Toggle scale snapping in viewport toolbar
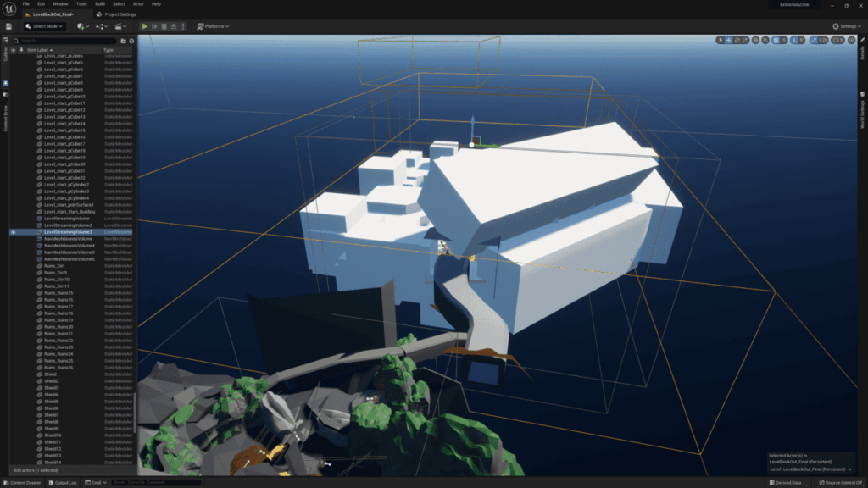Viewport: 868px width, 488px height. (815, 40)
